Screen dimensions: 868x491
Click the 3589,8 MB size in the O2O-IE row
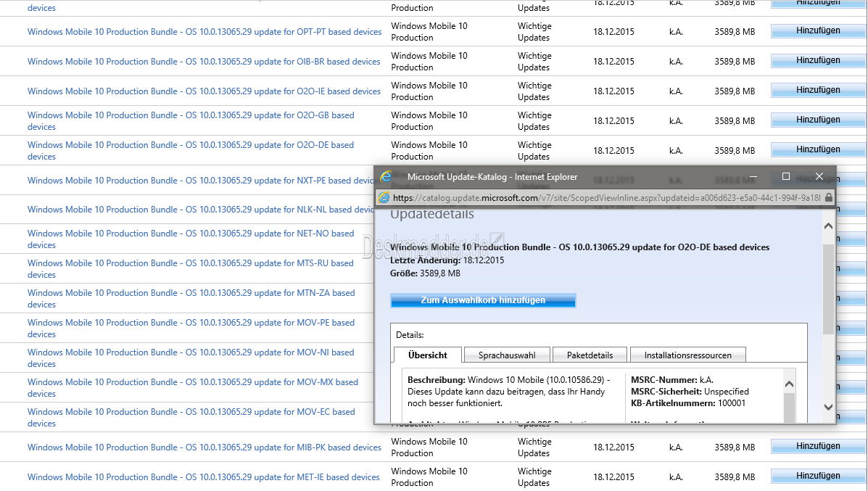tap(735, 91)
